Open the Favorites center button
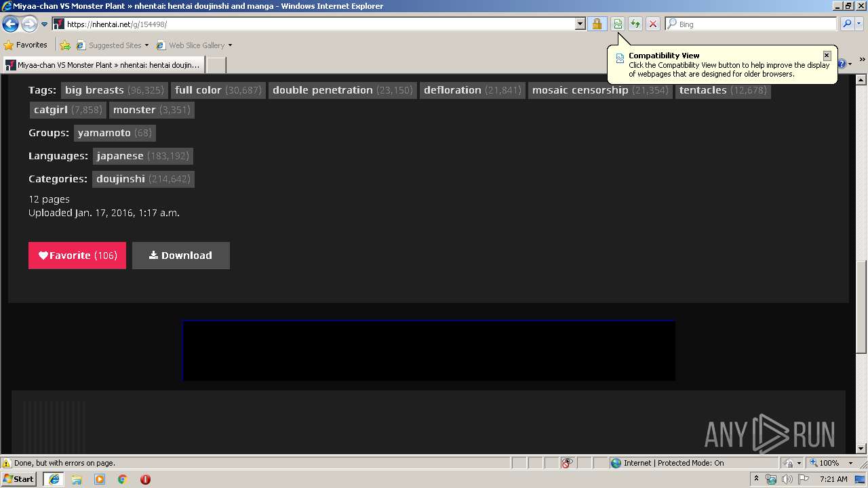 [26, 45]
